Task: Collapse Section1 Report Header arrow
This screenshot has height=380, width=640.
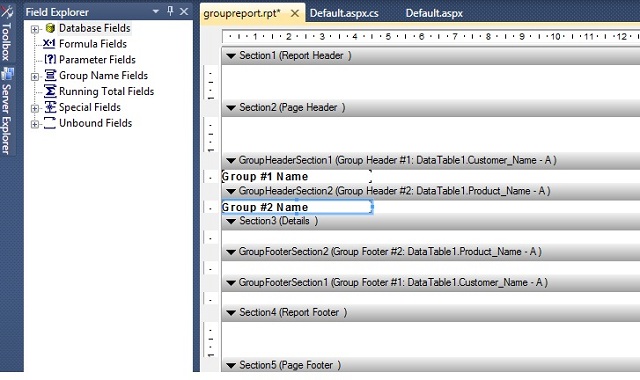Action: pyautogui.click(x=231, y=56)
